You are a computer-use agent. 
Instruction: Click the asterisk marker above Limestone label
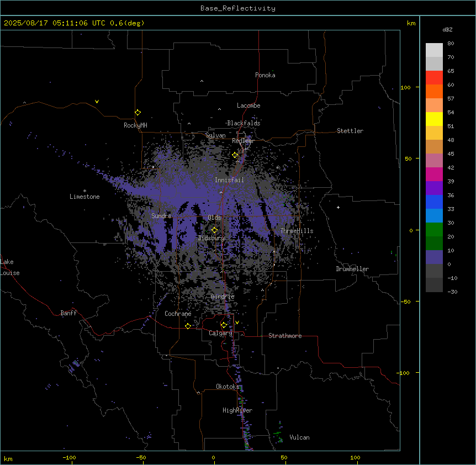coord(84,191)
